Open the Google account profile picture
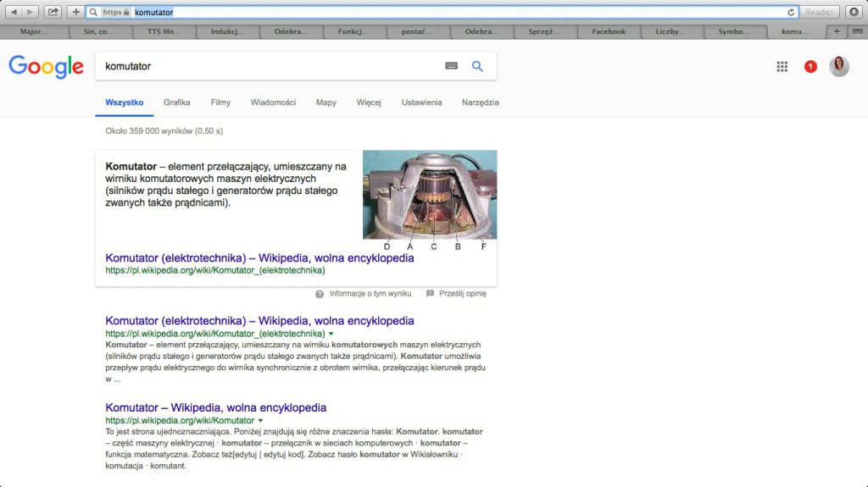 839,66
